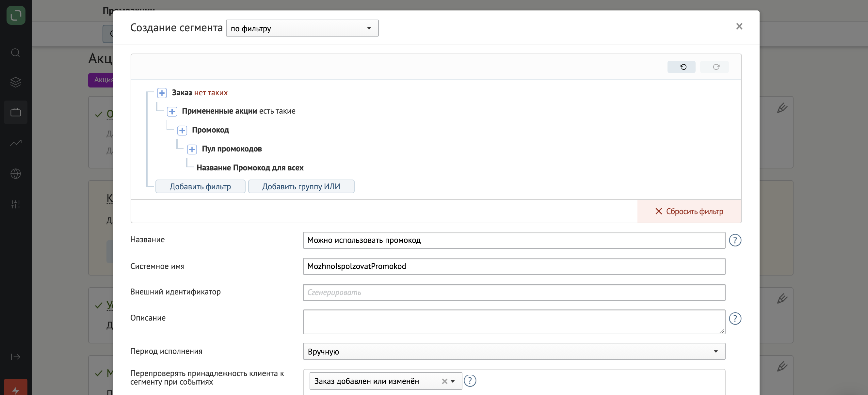Click edit pencil icon on bottom promo card
This screenshot has width=868, height=395.
(x=782, y=366)
